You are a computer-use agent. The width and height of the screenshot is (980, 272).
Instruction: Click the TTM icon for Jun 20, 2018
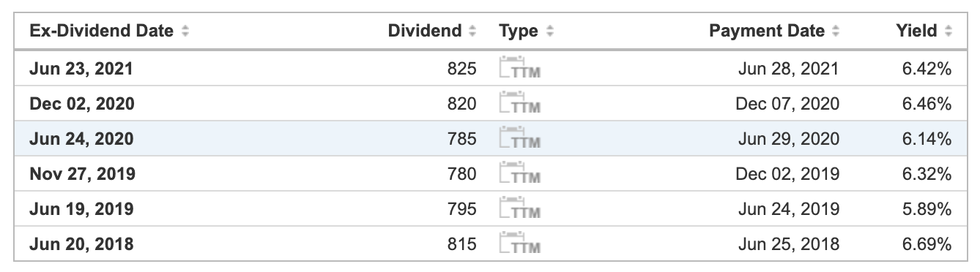pyautogui.click(x=519, y=244)
